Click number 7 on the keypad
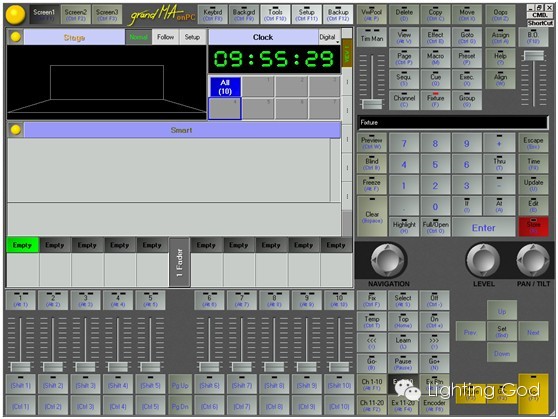Image resolution: width=558 pixels, height=419 pixels. 404,143
